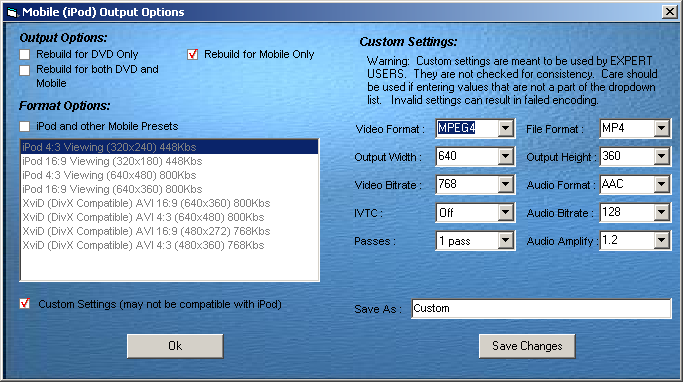Open the Audio Format AAC dropdown
The width and height of the screenshot is (683, 382).
click(662, 185)
